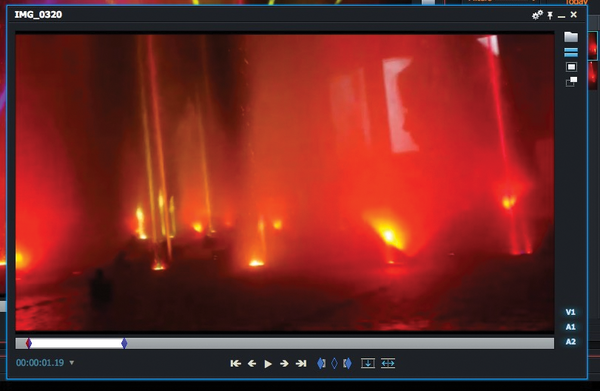Click the grey area of the scrub bar
The image size is (600, 391).
(x=340, y=343)
